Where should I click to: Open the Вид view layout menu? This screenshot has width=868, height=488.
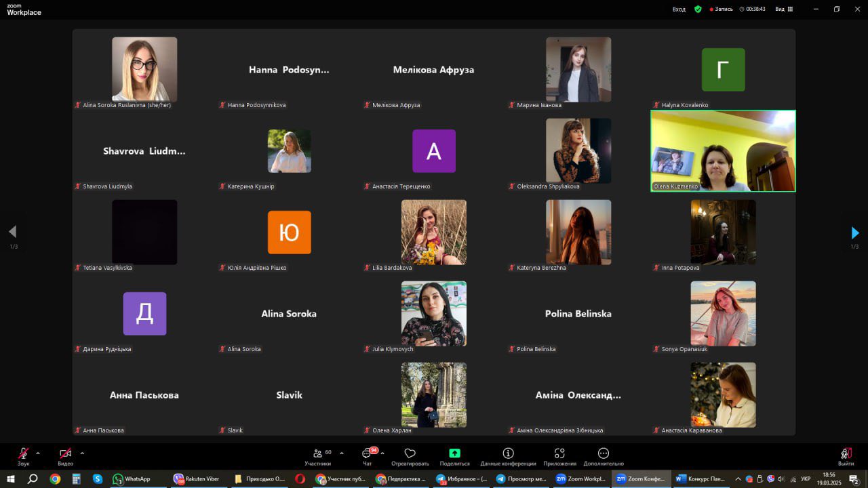[x=783, y=9]
